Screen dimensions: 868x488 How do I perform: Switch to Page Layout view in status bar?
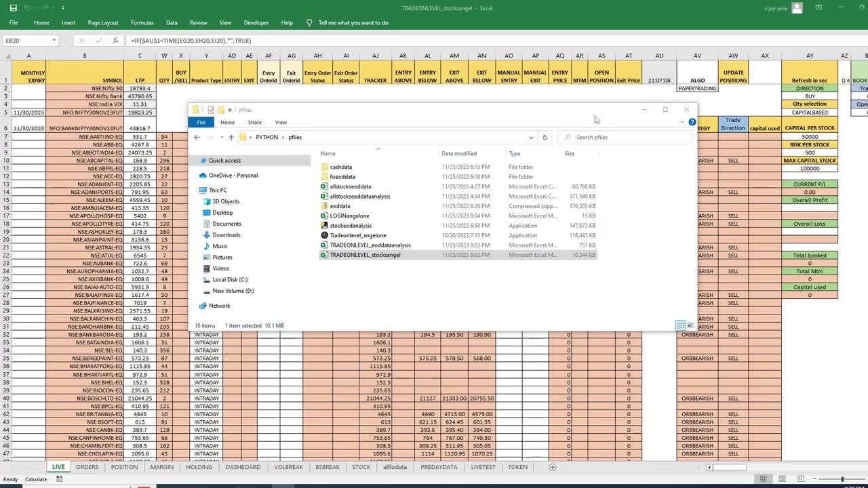point(782,479)
